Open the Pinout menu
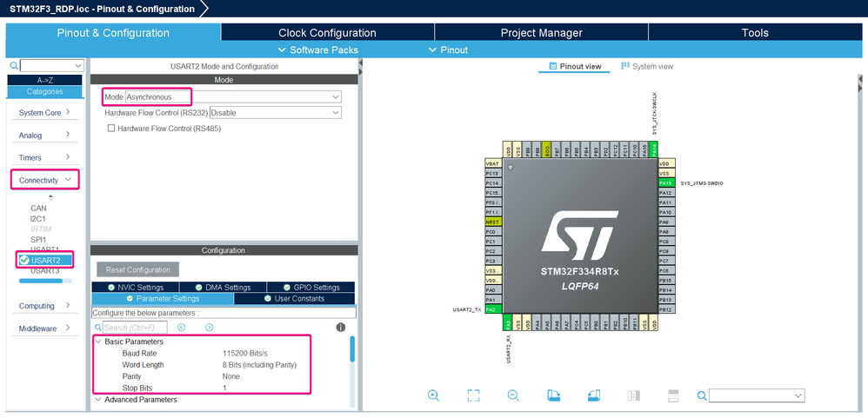This screenshot has width=868, height=418. tap(449, 50)
